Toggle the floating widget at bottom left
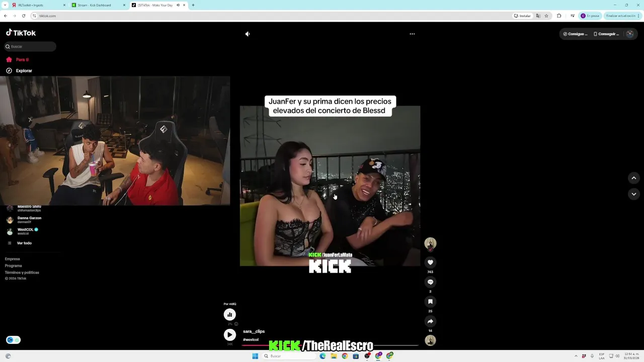The image size is (644, 362). pyautogui.click(x=13, y=340)
